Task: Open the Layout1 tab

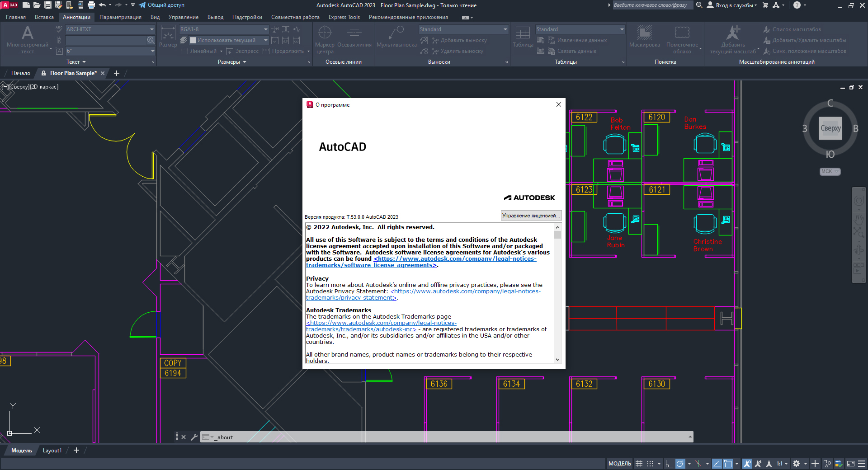Action: tap(52, 451)
